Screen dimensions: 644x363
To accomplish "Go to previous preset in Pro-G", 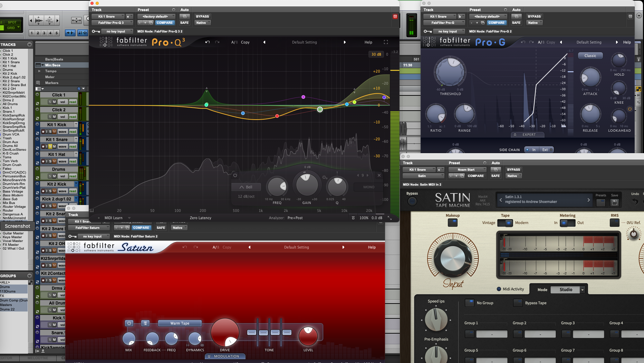I will click(x=561, y=42).
